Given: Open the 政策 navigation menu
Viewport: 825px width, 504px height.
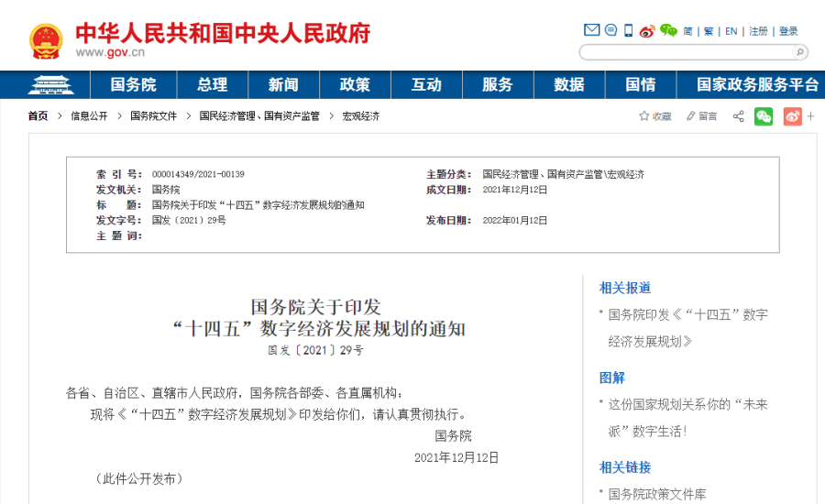Looking at the screenshot, I should [x=355, y=84].
